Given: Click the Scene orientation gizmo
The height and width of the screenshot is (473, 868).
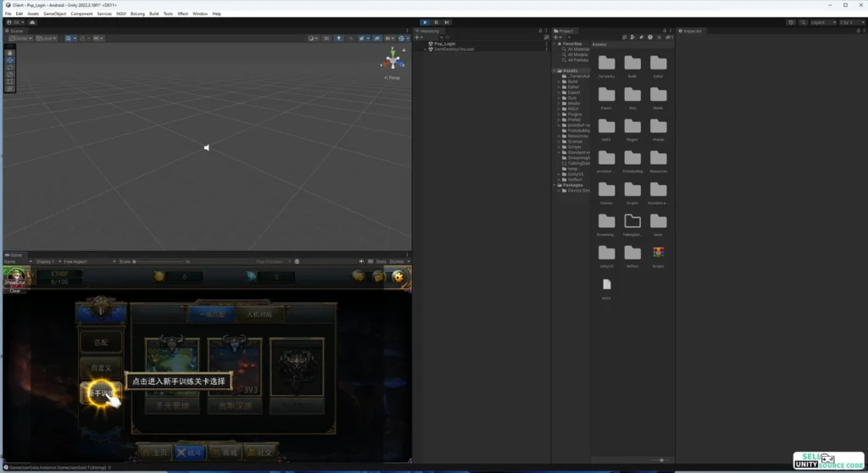Looking at the screenshot, I should pyautogui.click(x=392, y=60).
